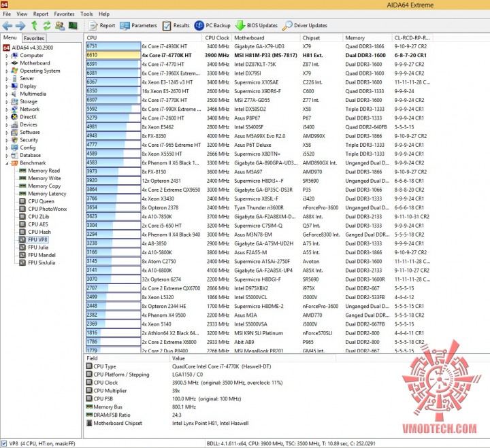Click the green refresh arrows icon
The height and width of the screenshot is (448, 490).
point(47,26)
